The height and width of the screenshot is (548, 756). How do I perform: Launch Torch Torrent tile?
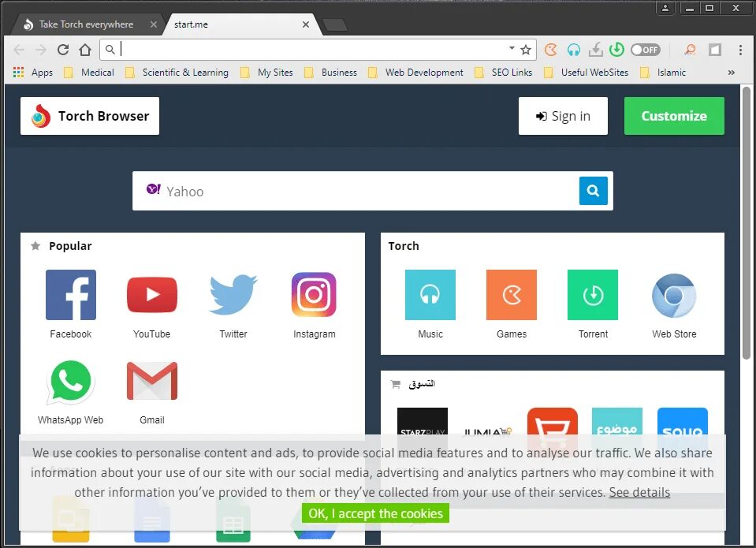(593, 295)
